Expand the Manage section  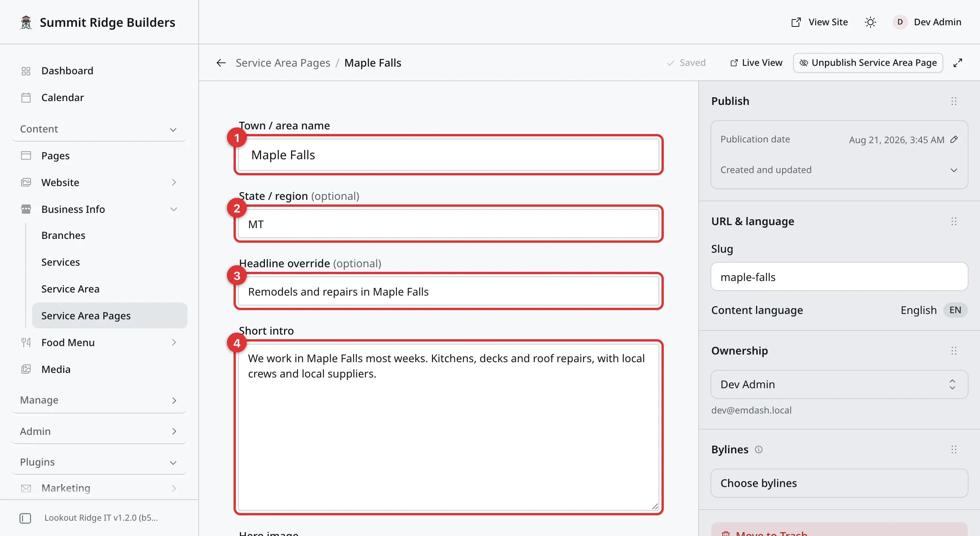pos(100,400)
